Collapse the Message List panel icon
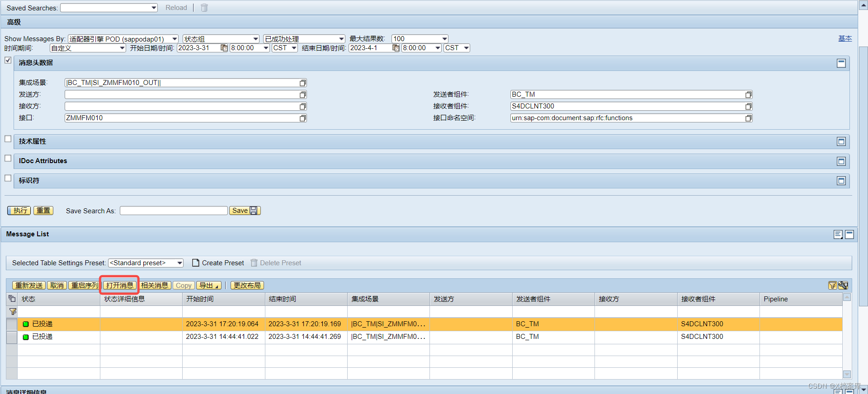 pyautogui.click(x=849, y=235)
